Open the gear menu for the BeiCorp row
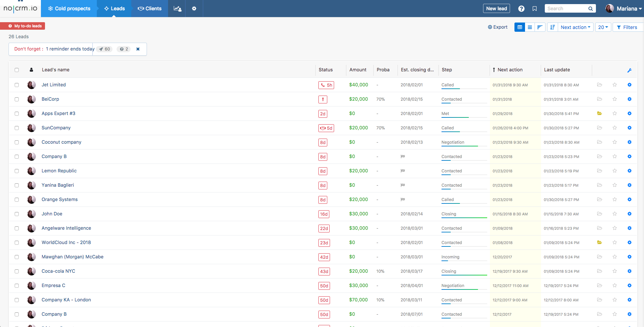 629,99
